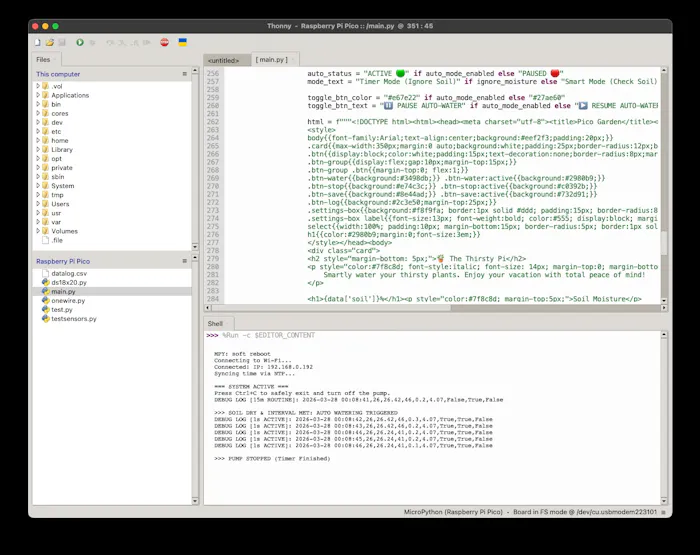Screen dimensions: 700x555
Task: Click the onewire.py Python file icon
Action: point(46,300)
